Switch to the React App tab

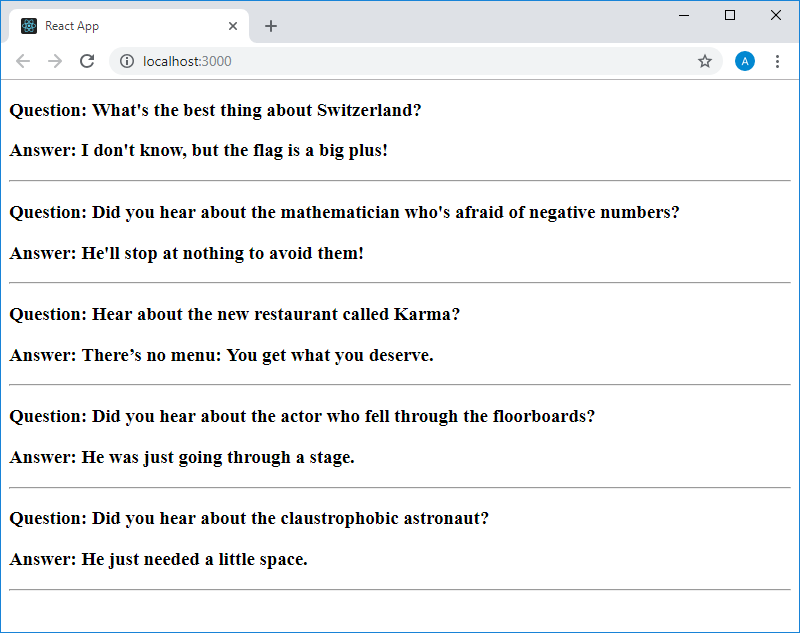[120, 26]
